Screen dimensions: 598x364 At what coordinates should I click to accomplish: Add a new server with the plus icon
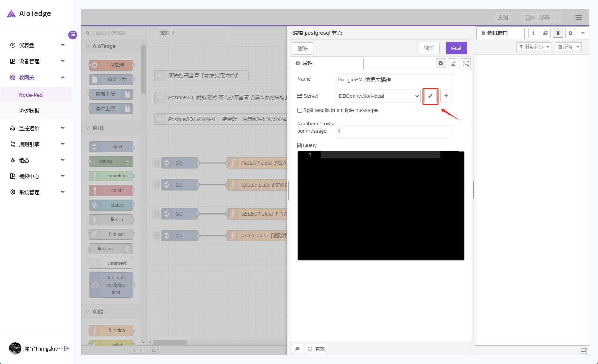446,96
